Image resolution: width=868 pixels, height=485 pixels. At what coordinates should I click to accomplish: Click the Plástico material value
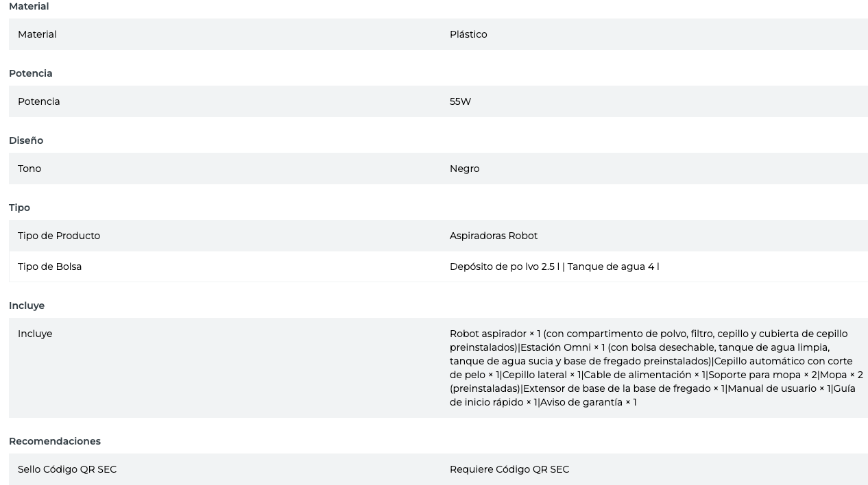[x=468, y=34]
